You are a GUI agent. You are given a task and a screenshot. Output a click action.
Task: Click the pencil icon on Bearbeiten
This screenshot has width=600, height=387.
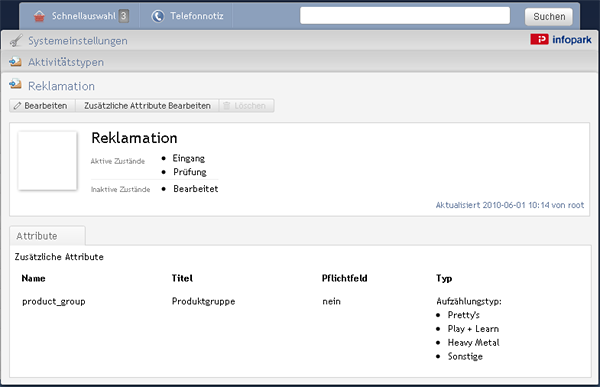click(x=17, y=106)
